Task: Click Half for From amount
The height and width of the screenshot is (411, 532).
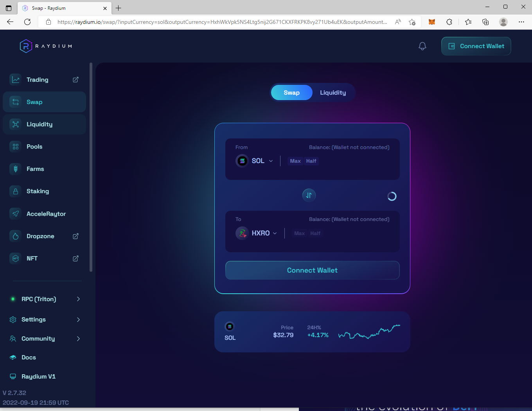Action: [x=311, y=161]
